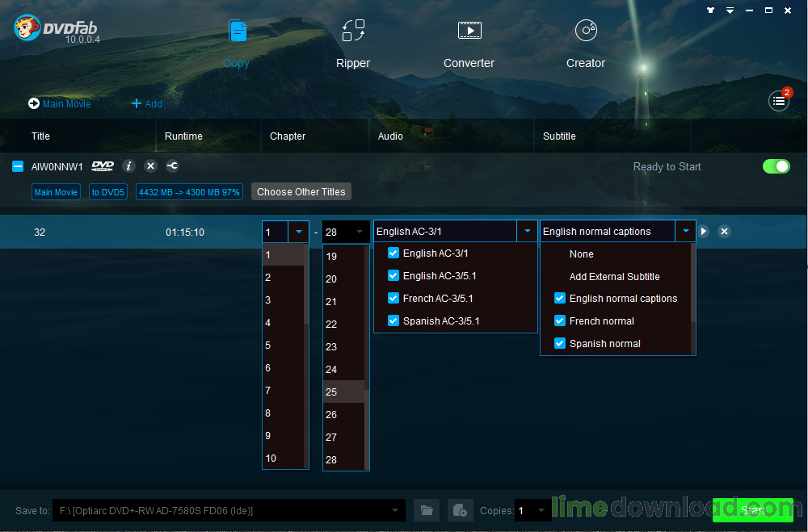Open the skin t-shirt icon in title bar

[710, 10]
